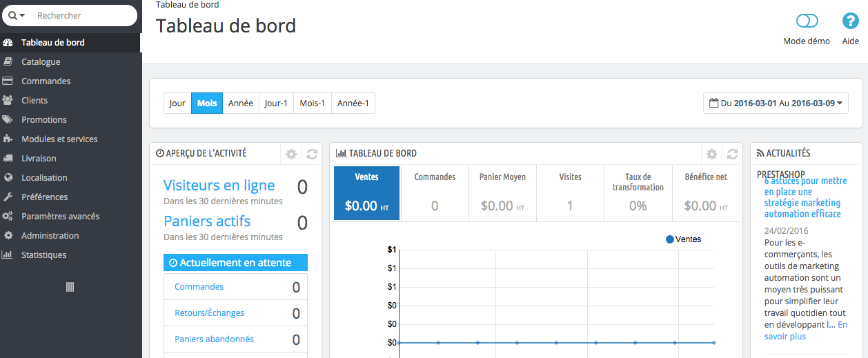Refresh the Tableau de bord chart panel
The height and width of the screenshot is (358, 868).
click(733, 154)
